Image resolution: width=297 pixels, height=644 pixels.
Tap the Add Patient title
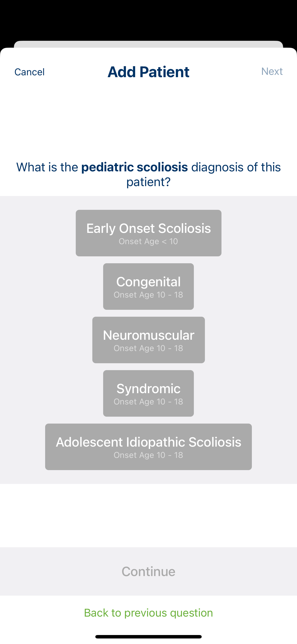pyautogui.click(x=148, y=72)
